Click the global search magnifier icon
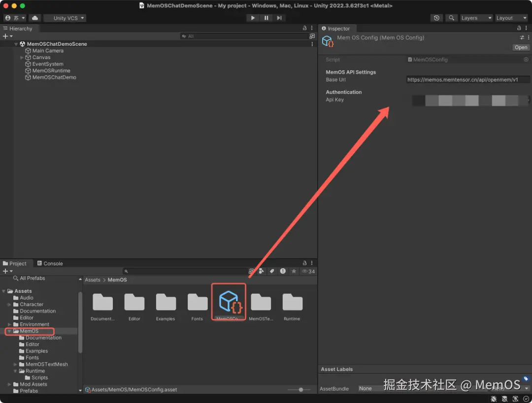532x403 pixels. (x=451, y=18)
